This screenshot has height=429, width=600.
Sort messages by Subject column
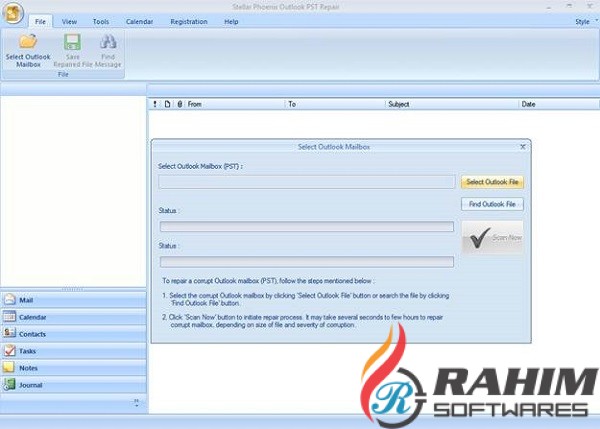coord(452,104)
